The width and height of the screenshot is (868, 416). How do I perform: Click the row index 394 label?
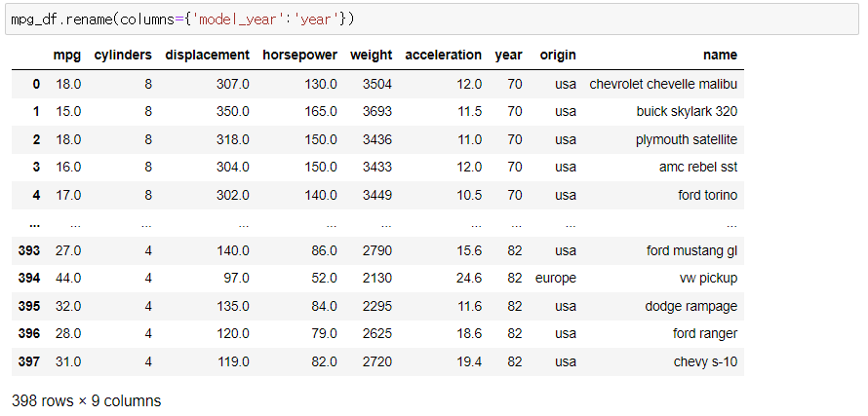pyautogui.click(x=29, y=279)
